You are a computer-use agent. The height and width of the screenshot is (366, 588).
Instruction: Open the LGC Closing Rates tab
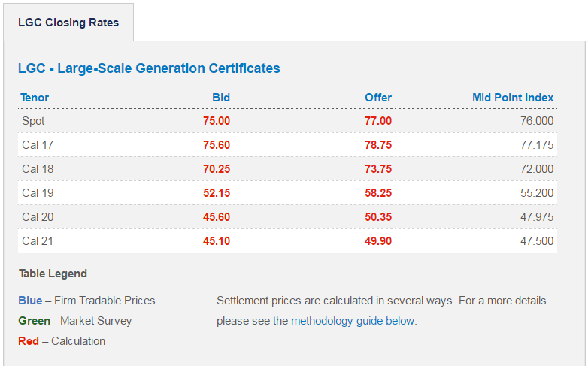[68, 23]
